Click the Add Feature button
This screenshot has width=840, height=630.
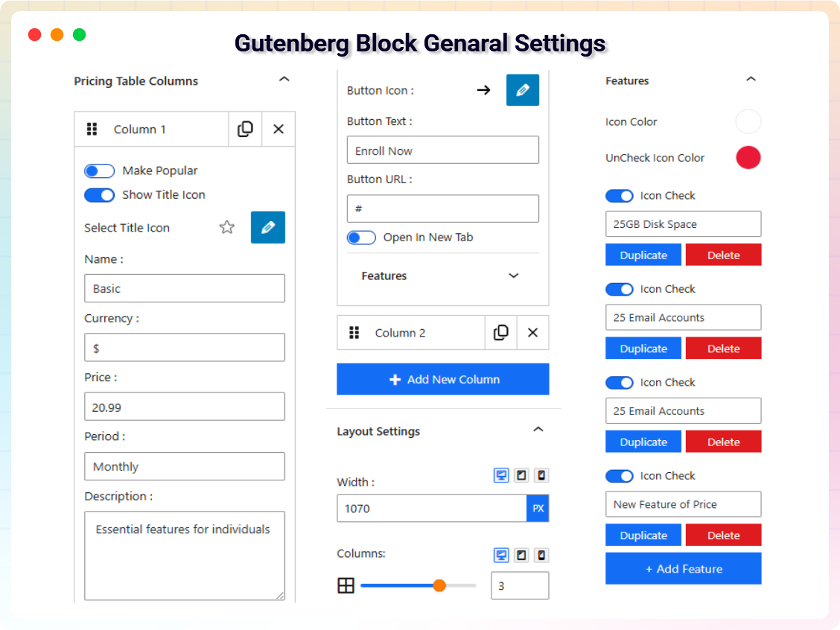point(683,568)
